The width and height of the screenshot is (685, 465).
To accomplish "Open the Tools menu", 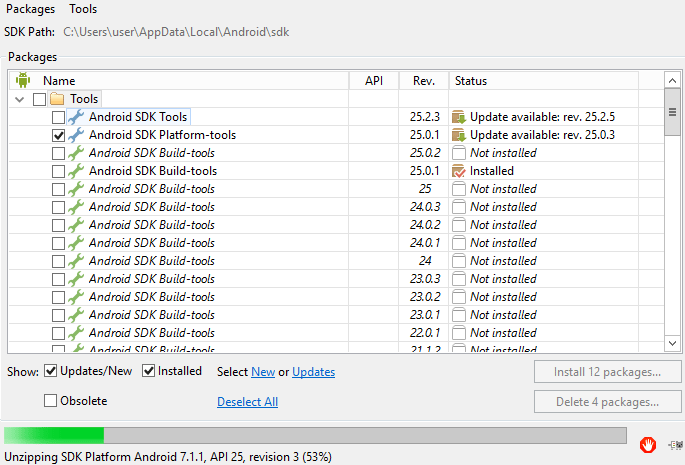I will pyautogui.click(x=83, y=9).
